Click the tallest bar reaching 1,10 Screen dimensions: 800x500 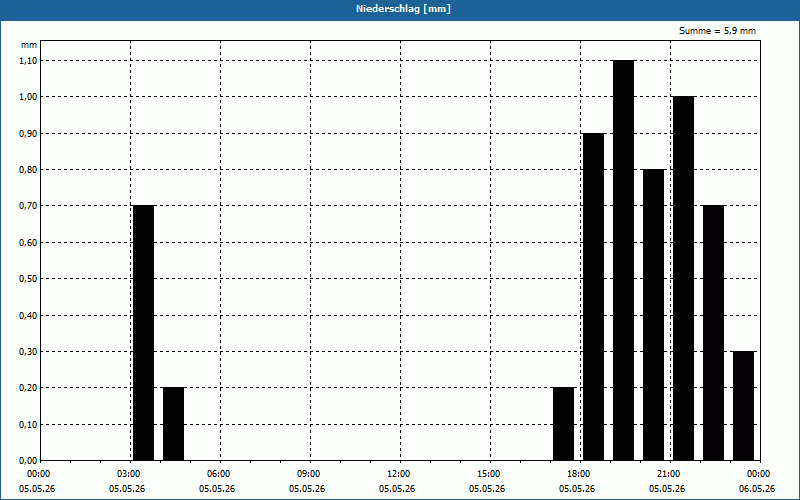coord(623,260)
